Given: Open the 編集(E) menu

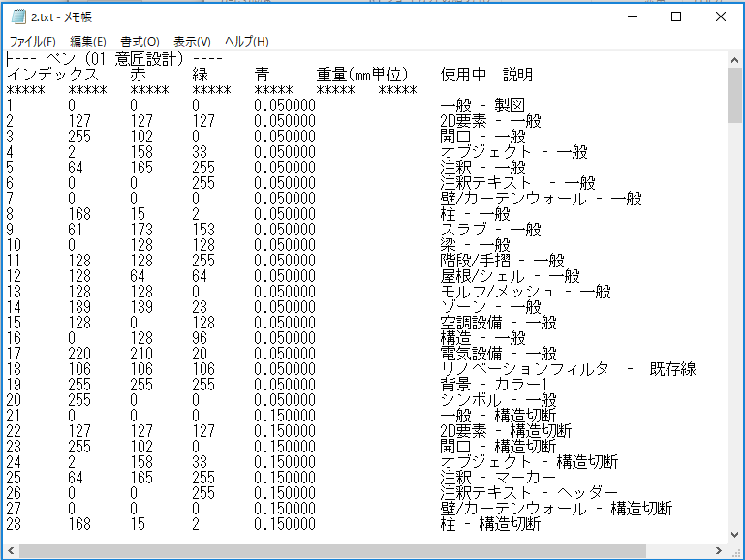Looking at the screenshot, I should (x=88, y=42).
